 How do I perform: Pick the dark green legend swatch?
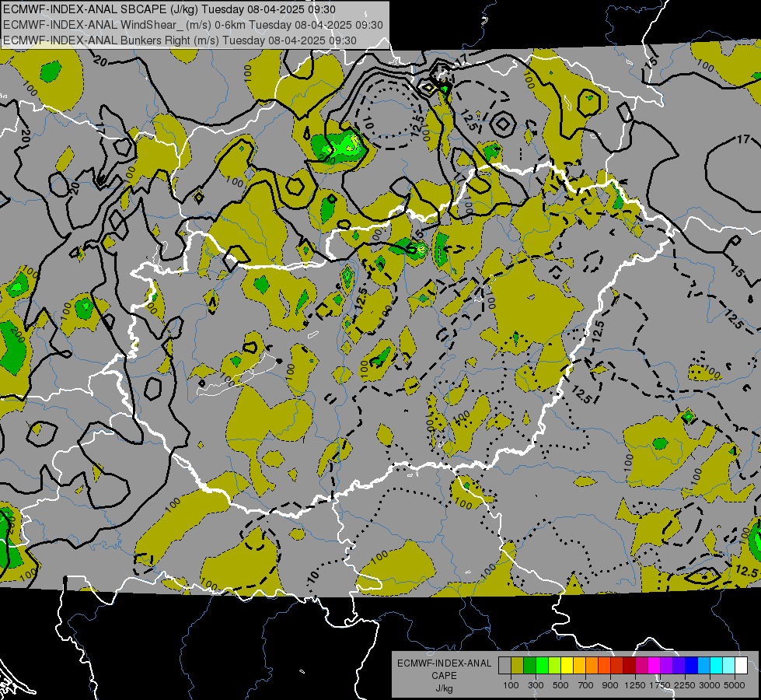coord(529,666)
